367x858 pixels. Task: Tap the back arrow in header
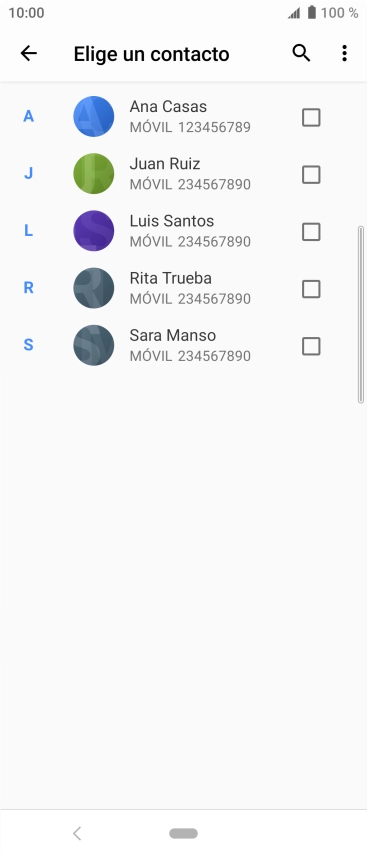coord(28,53)
